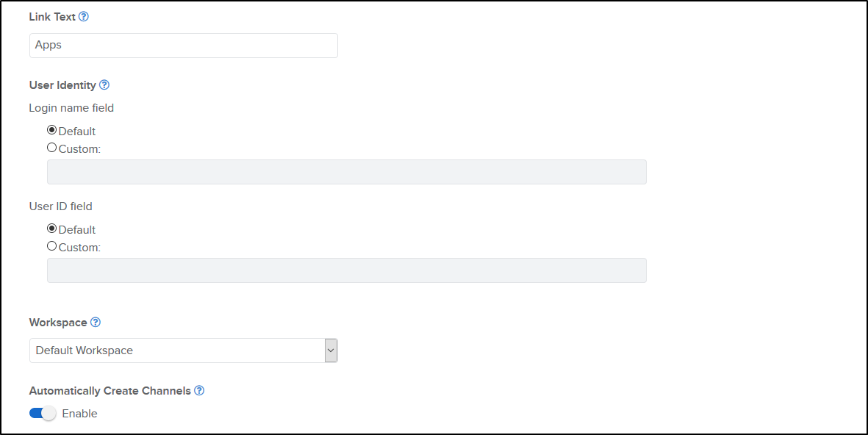Click the Enable label beside the switch
The height and width of the screenshot is (435, 868).
(79, 414)
